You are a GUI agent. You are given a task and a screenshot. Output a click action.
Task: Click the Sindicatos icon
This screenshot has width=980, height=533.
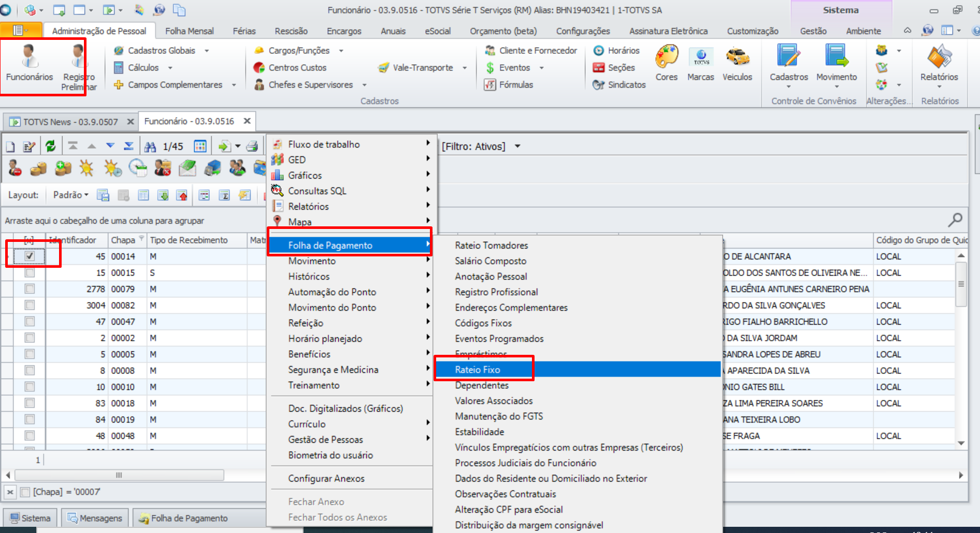pos(599,84)
